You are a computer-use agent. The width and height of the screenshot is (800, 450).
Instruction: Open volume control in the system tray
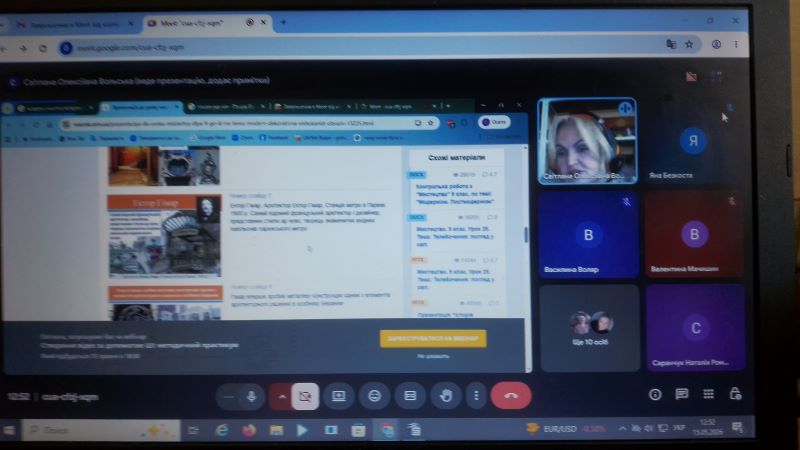tap(648, 429)
